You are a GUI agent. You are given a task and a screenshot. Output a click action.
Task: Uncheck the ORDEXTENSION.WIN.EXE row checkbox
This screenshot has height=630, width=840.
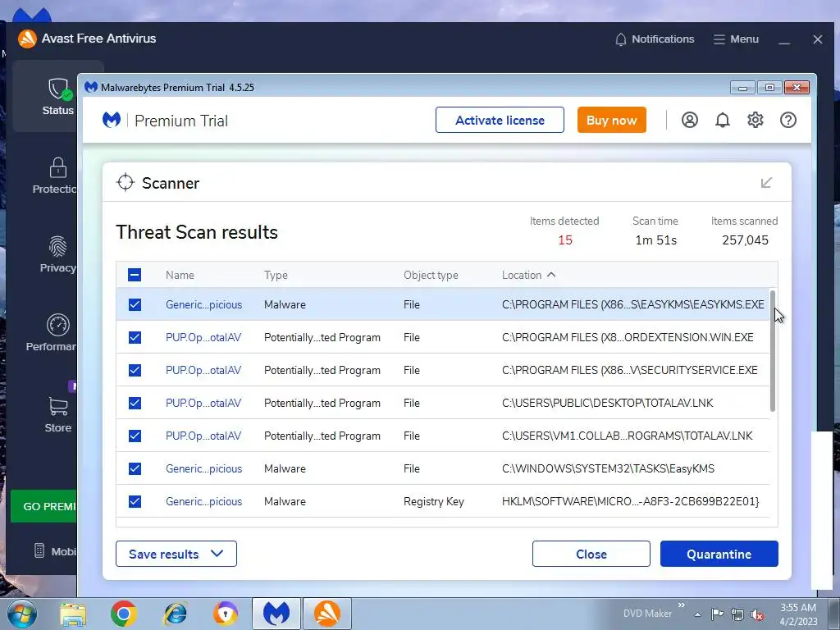point(135,337)
